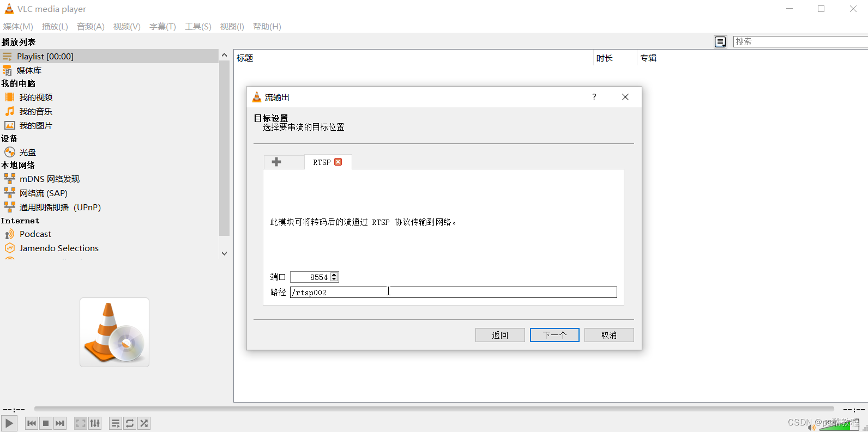Sort playlist by 专辑 column
Screen dimensions: 868x432
point(752,58)
